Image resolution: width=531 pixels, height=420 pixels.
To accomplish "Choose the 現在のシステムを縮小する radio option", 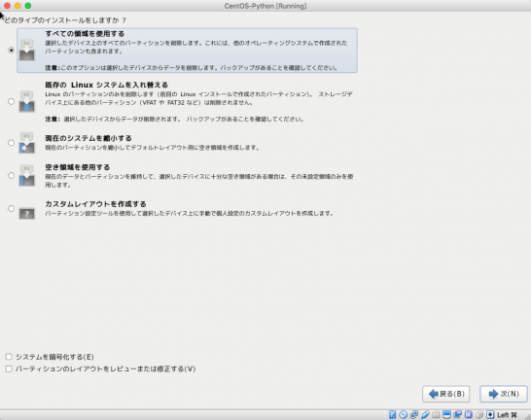I will 11,143.
